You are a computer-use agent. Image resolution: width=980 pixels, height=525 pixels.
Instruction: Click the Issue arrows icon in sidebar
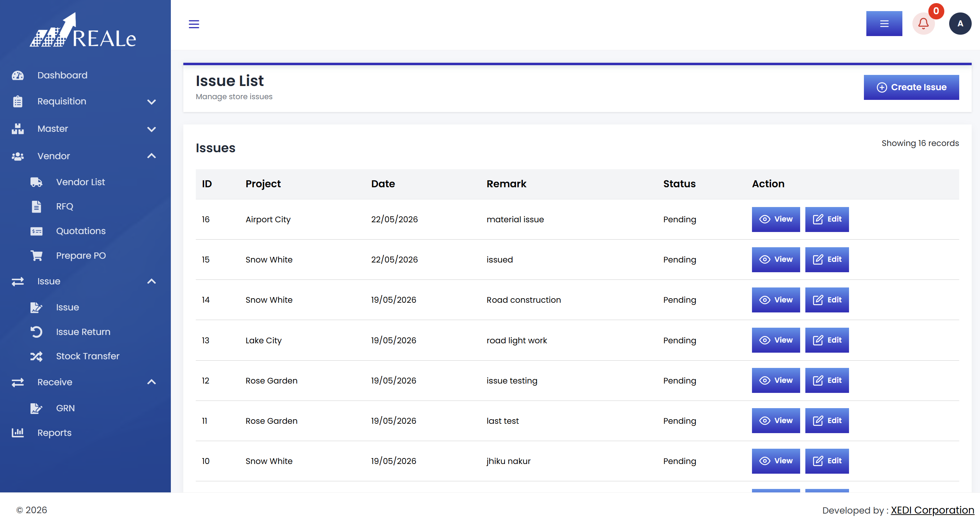[17, 281]
